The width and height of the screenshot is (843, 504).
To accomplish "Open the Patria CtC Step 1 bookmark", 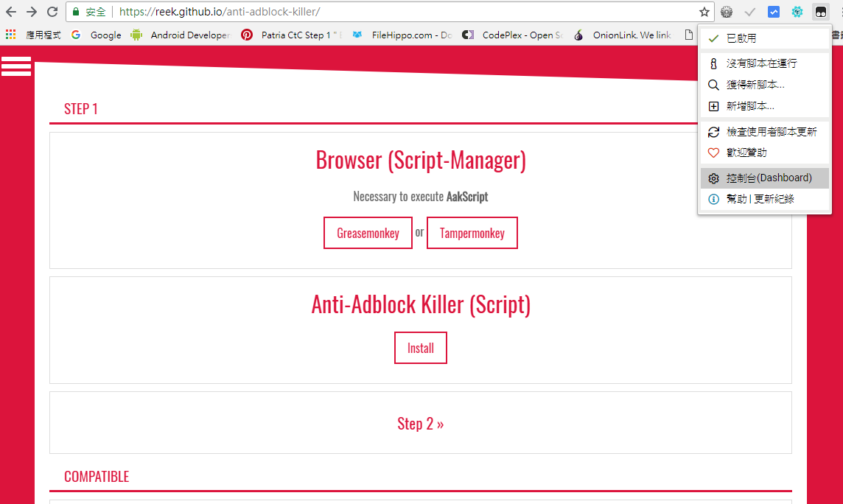I will (x=292, y=35).
